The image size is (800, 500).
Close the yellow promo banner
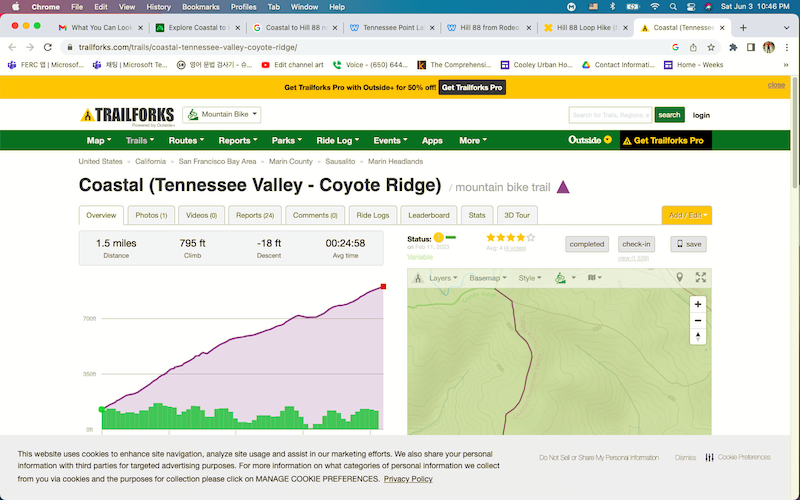point(776,85)
